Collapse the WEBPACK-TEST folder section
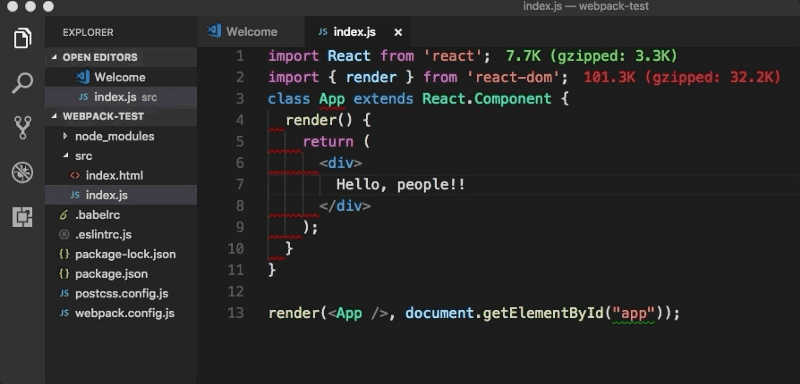 pyautogui.click(x=55, y=116)
